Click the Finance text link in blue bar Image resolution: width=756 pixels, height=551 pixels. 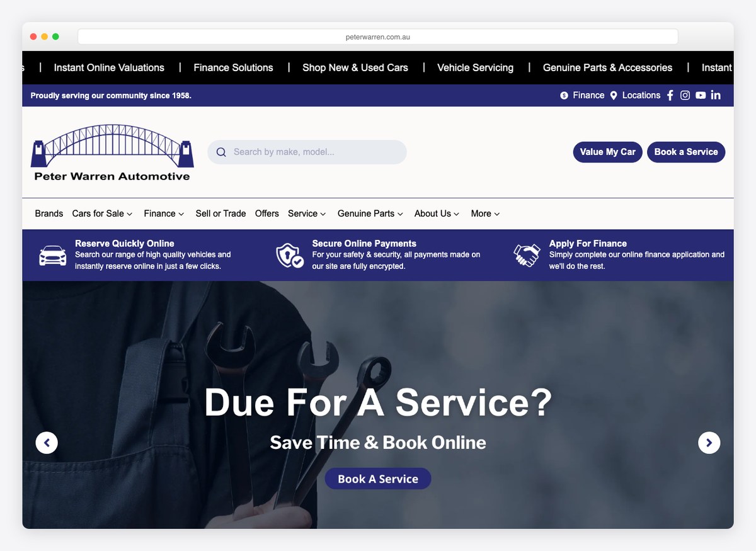588,96
